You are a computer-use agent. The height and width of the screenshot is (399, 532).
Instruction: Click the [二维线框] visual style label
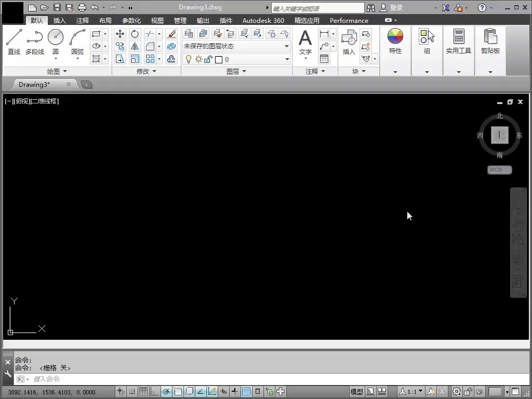point(45,101)
